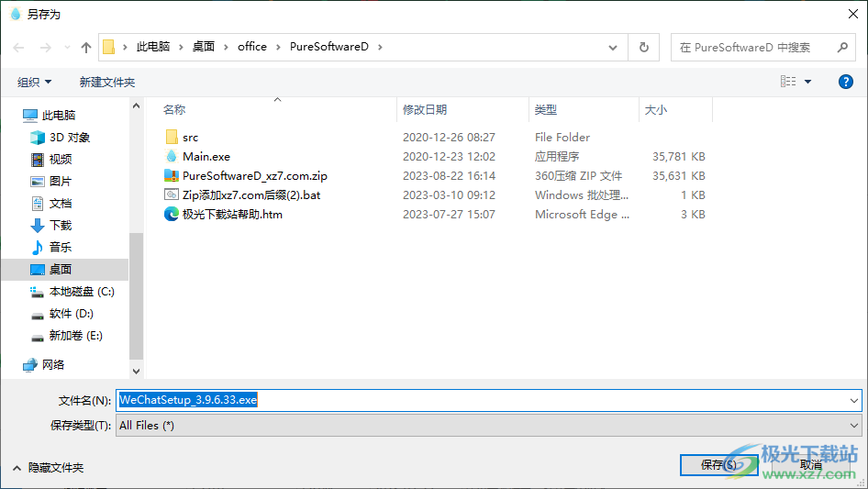Open the 组织 menu
868x489 pixels.
click(34, 82)
